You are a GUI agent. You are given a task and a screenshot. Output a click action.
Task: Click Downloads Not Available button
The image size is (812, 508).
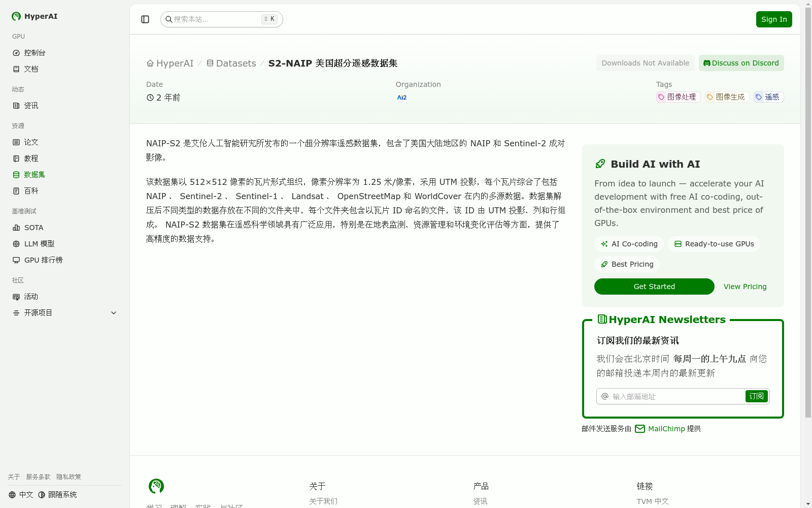(646, 63)
